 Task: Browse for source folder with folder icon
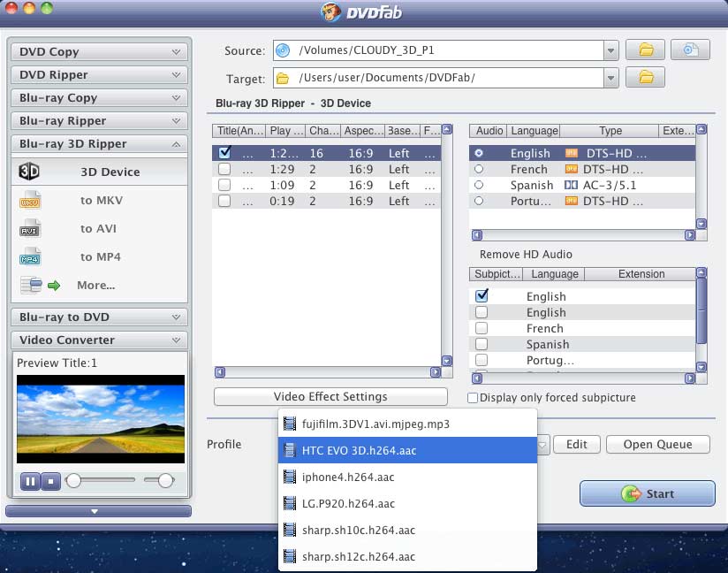(645, 50)
